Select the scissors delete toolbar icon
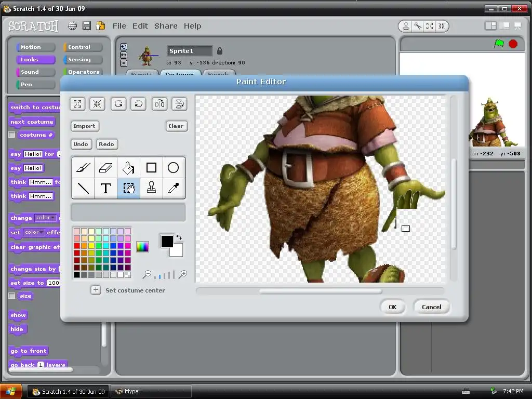This screenshot has height=399, width=532. click(x=418, y=26)
